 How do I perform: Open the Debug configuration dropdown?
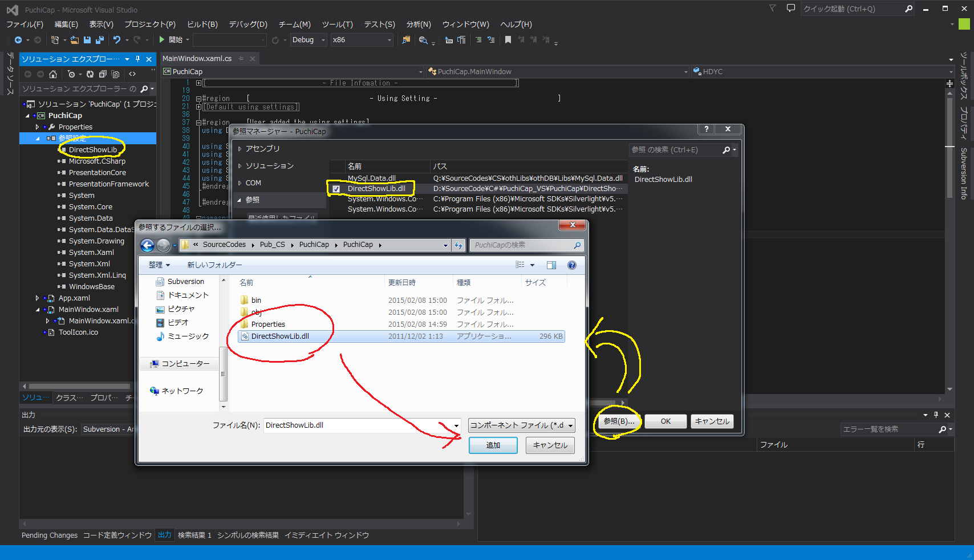[x=323, y=40]
